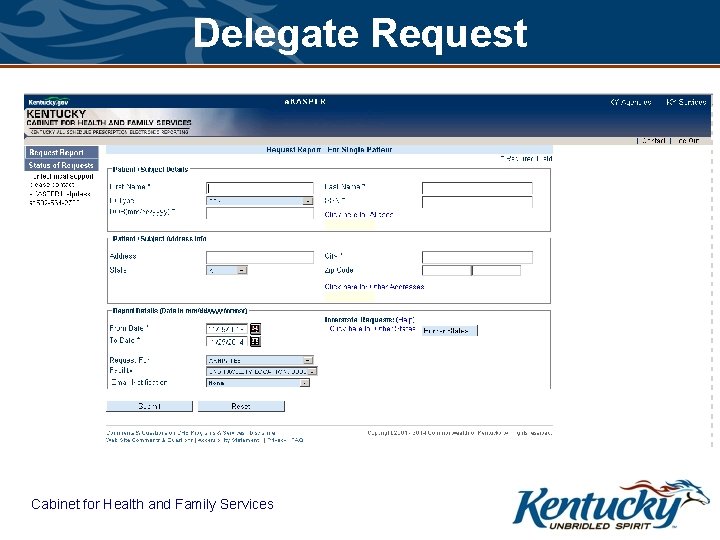
Task: Click the Reset button
Action: [x=241, y=406]
